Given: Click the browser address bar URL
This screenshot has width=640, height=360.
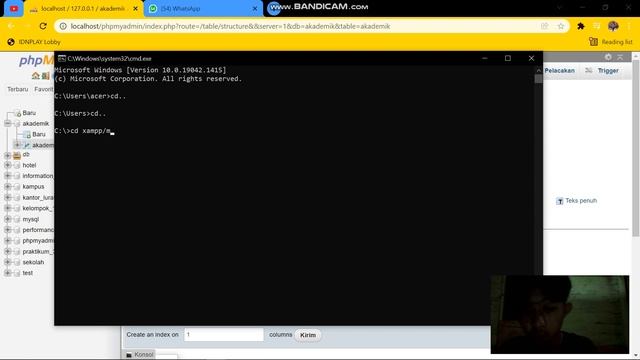Looking at the screenshot, I should 230,26.
